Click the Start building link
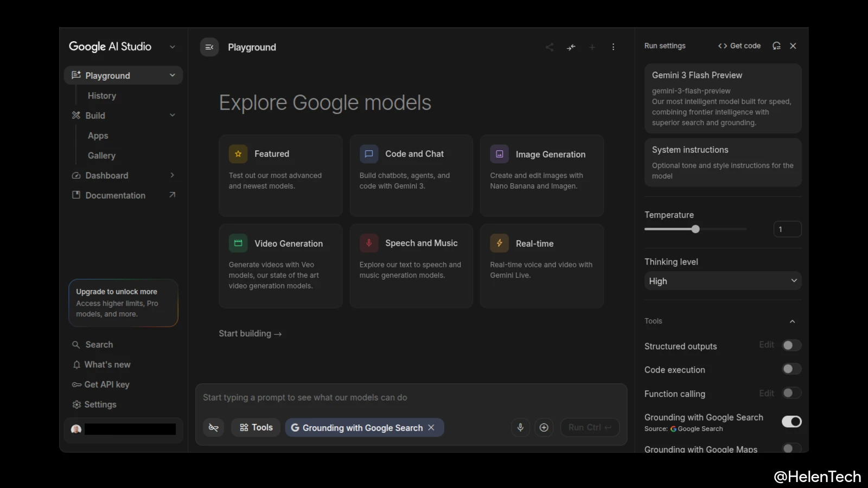868x488 pixels. (x=250, y=333)
